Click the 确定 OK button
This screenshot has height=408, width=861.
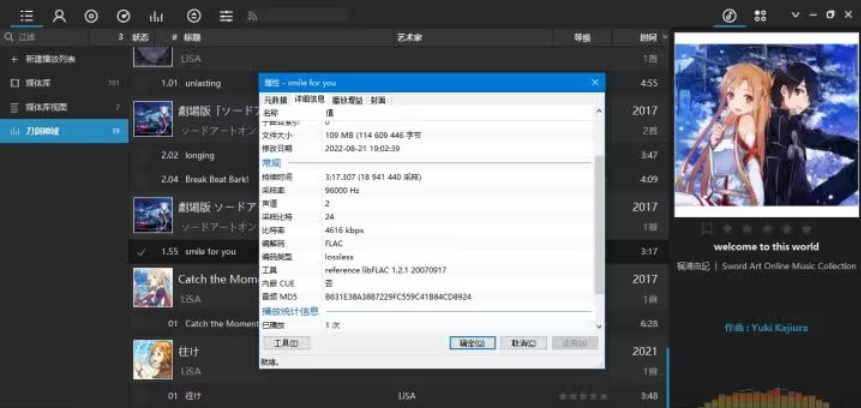472,343
